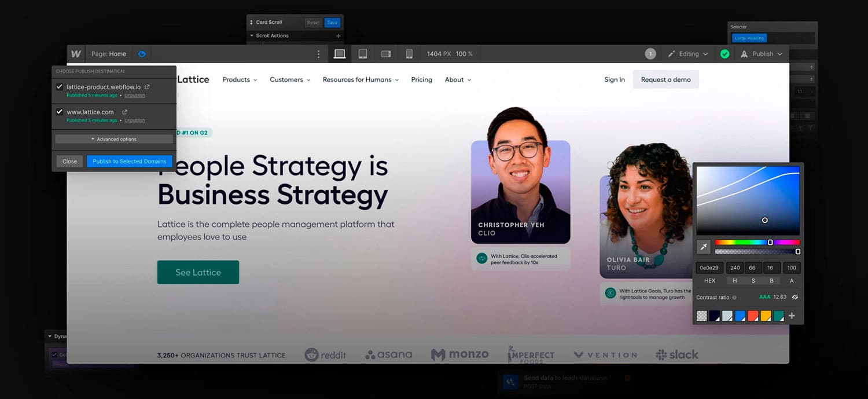The image size is (868, 399).
Task: Unpublish the www.lattice.com domain
Action: 134,120
